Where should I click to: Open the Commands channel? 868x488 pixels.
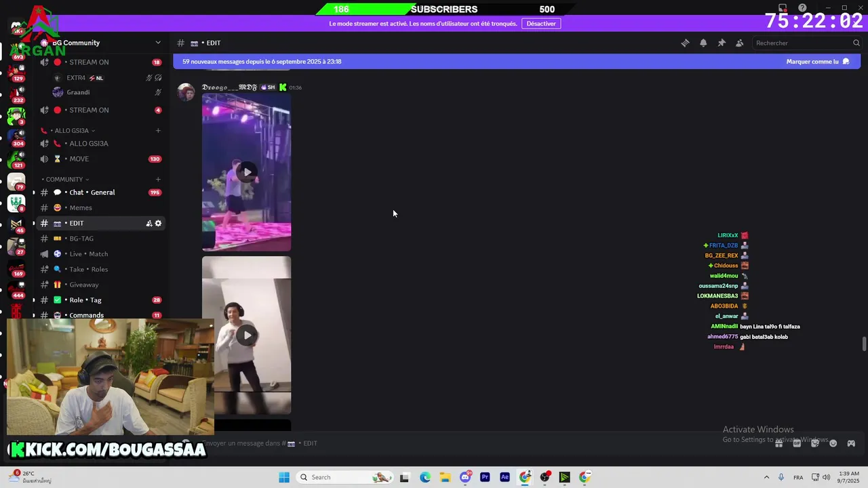102,315
